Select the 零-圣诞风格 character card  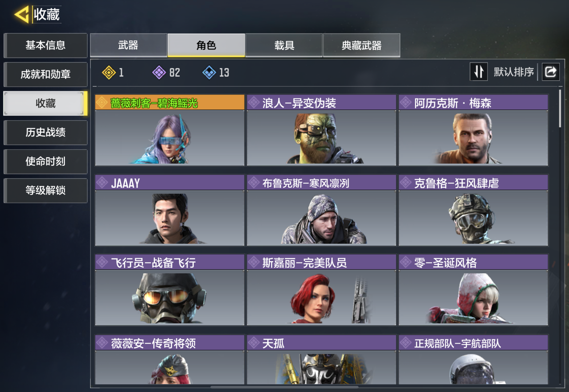coord(473,290)
